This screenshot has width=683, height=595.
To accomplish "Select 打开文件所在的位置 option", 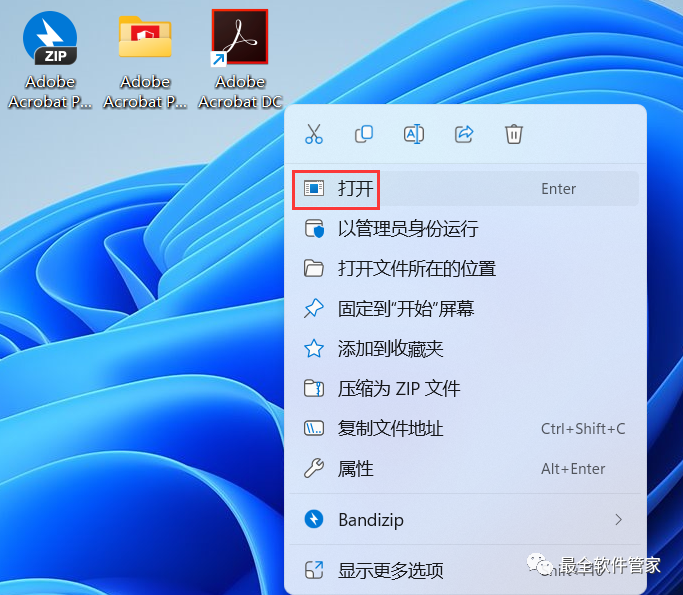I will (465, 269).
